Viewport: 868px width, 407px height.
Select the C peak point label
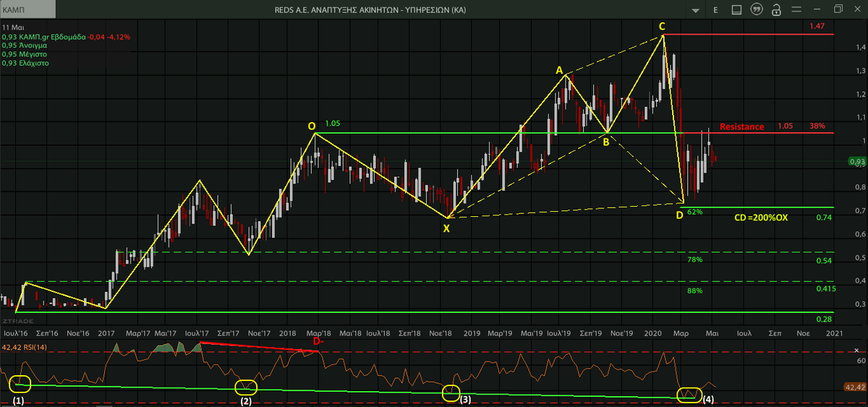pos(661,27)
